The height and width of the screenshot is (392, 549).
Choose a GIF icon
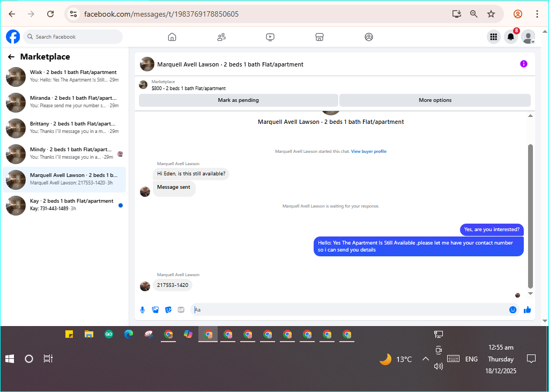pos(181,309)
